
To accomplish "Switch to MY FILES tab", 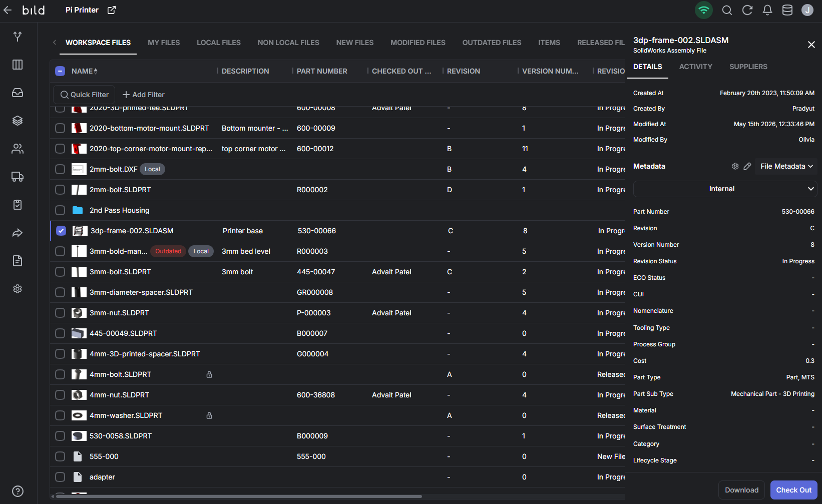I will pos(164,43).
